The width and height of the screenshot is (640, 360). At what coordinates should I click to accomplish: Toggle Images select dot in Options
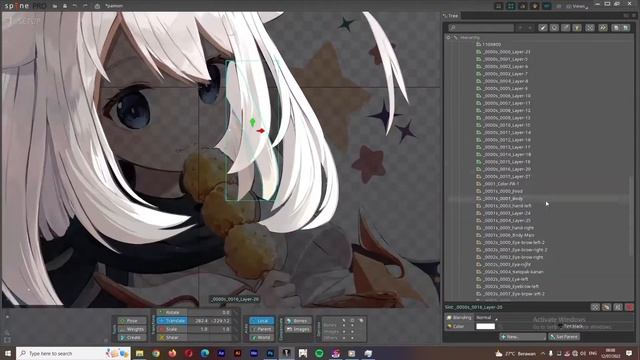(344, 332)
